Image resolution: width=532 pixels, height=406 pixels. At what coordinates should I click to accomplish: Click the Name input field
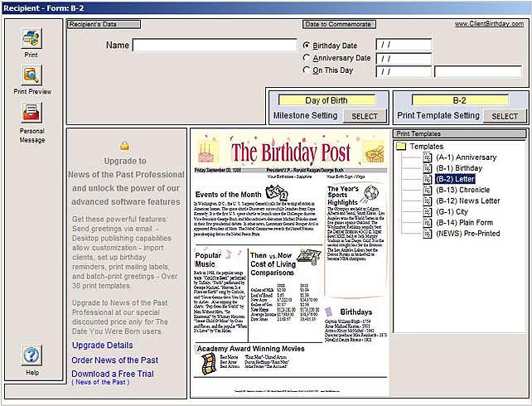tap(215, 45)
